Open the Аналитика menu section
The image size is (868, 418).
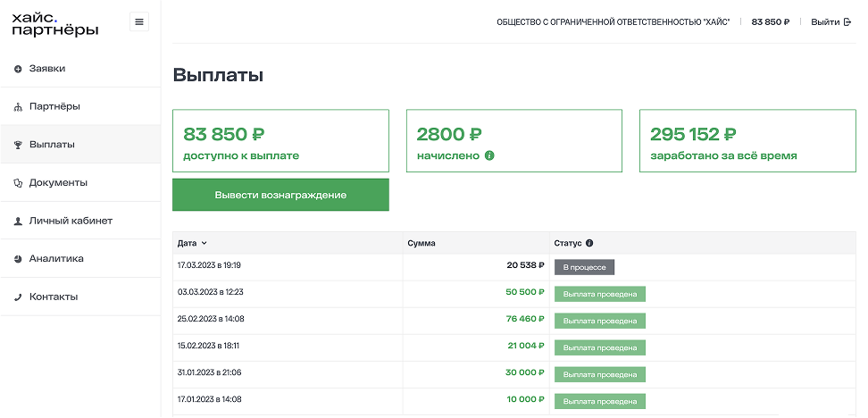(56, 259)
